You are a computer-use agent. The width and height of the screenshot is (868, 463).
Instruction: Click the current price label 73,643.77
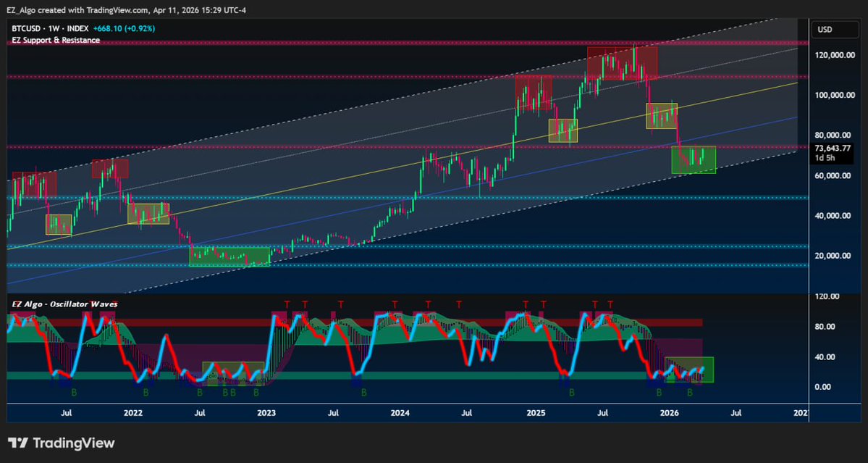pos(833,149)
